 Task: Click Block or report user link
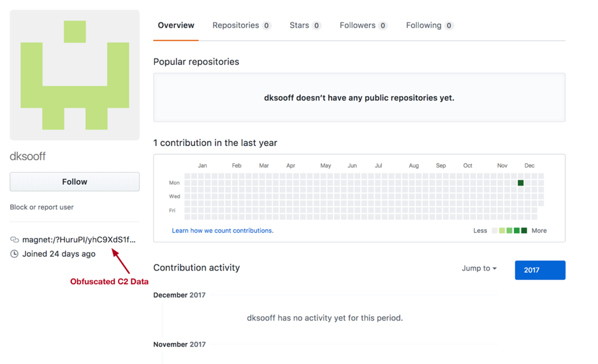[x=41, y=207]
